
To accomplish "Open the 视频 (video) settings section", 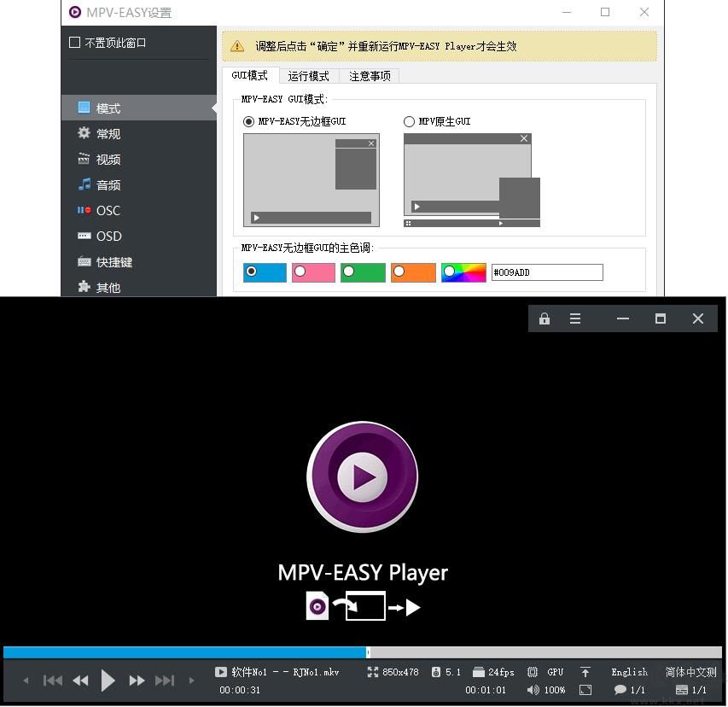I will pyautogui.click(x=108, y=159).
